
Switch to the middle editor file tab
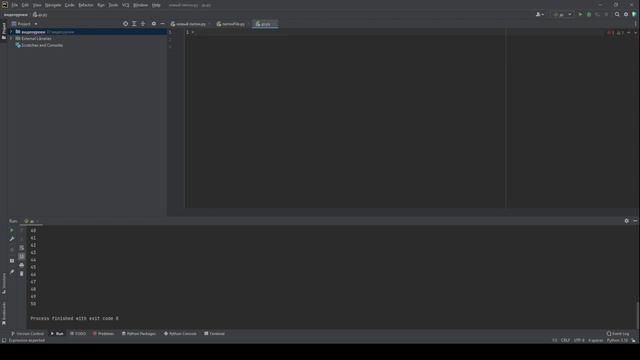pos(233,24)
